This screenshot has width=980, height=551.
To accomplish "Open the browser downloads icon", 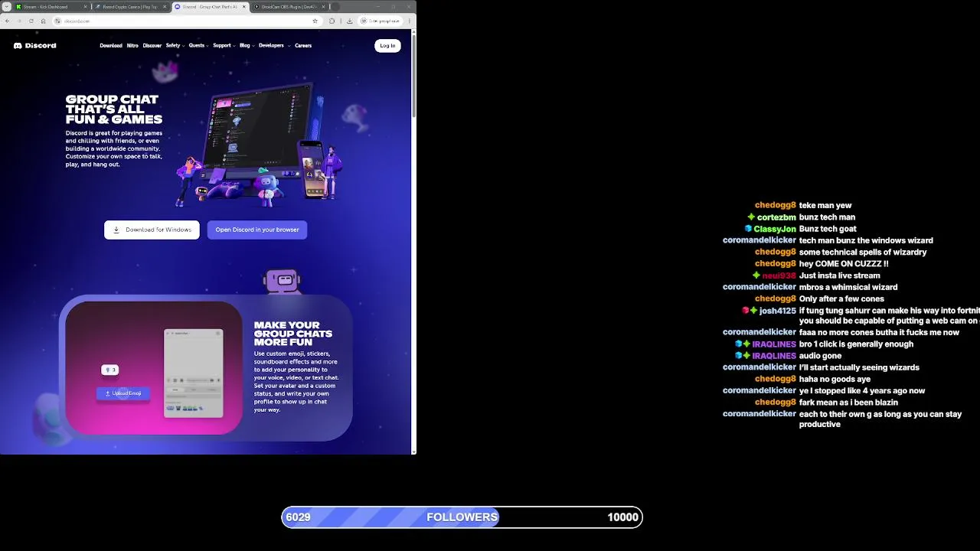I will (350, 21).
